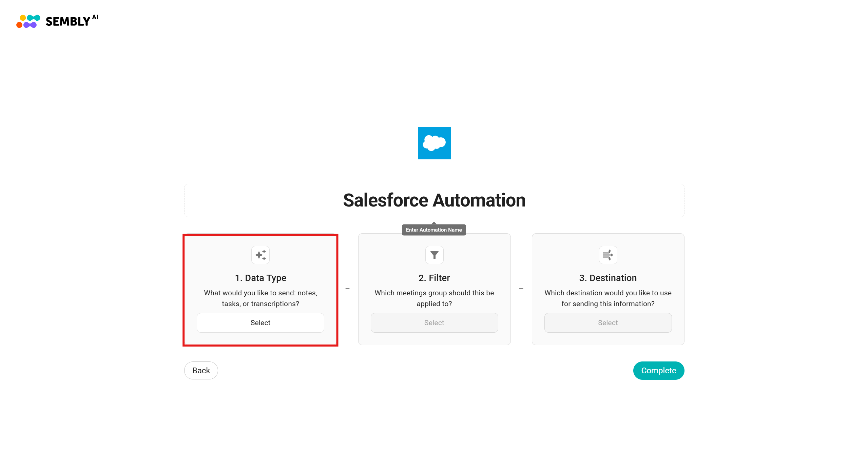
Task: Click the destination question description text
Action: click(x=608, y=298)
